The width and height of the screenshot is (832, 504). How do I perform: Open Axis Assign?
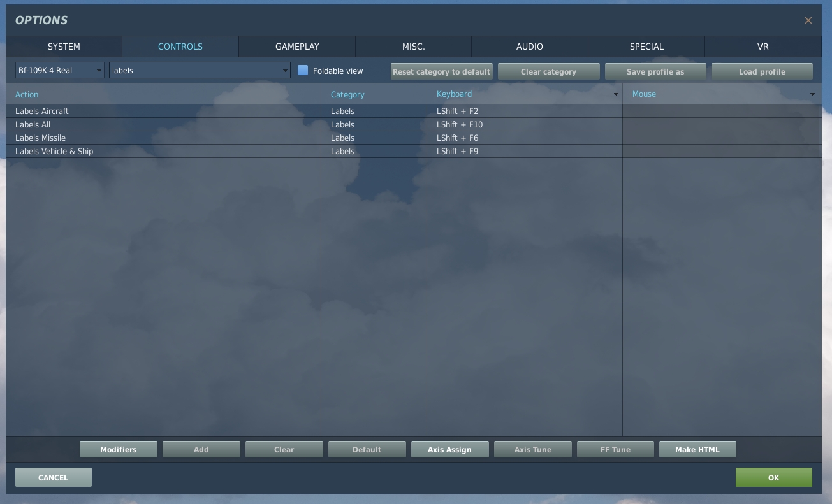(x=450, y=449)
